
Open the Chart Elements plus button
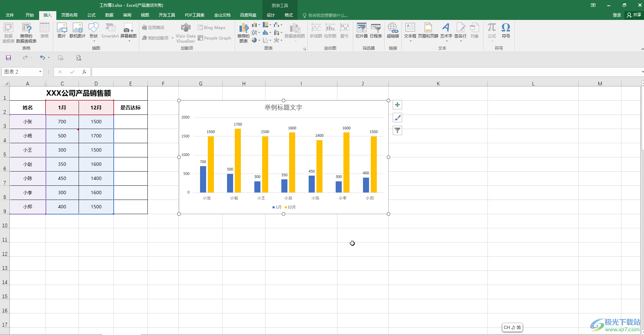click(x=397, y=105)
